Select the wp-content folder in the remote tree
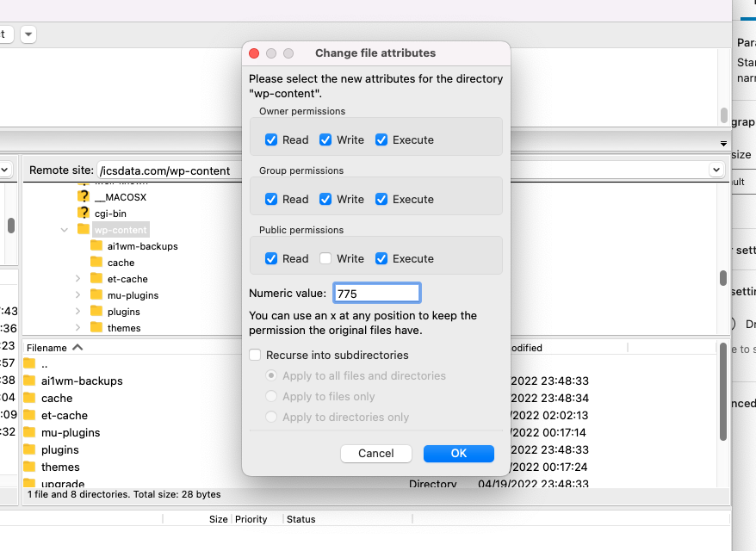Screen dimensions: 756x551 [120, 229]
